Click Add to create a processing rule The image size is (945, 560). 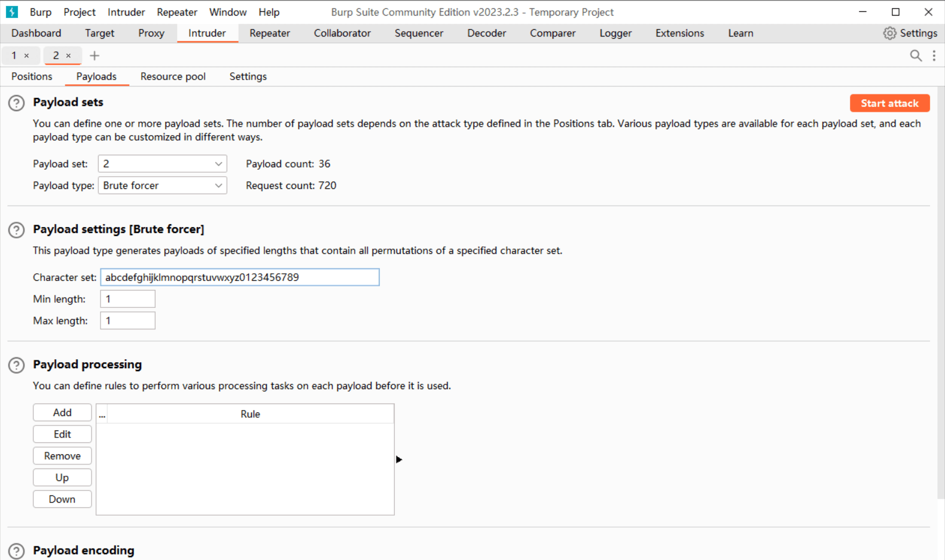(x=62, y=413)
